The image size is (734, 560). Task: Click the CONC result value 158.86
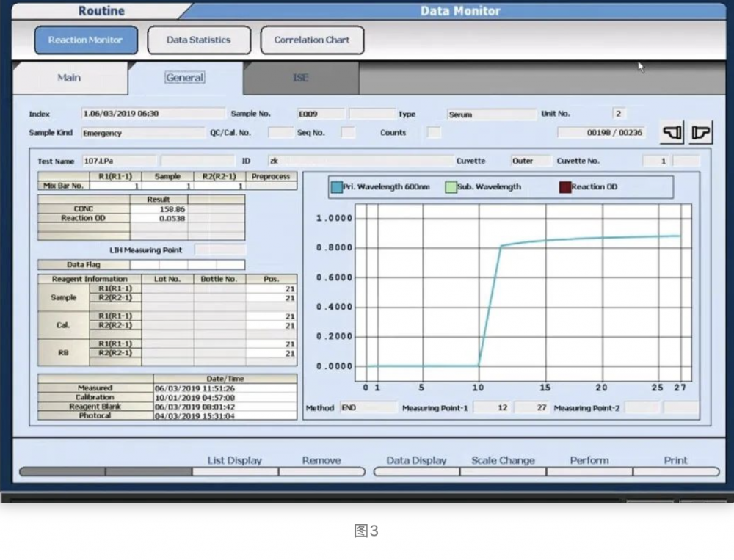point(159,209)
